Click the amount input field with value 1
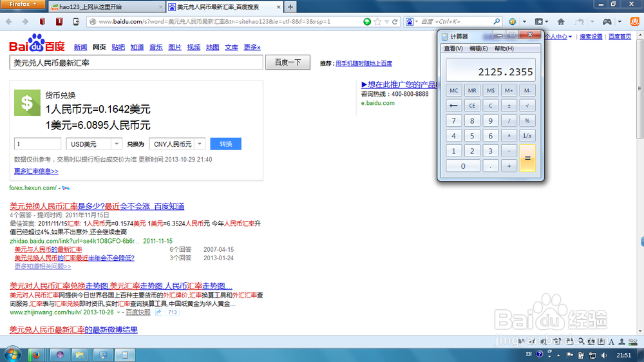The width and height of the screenshot is (644, 362). coord(37,144)
